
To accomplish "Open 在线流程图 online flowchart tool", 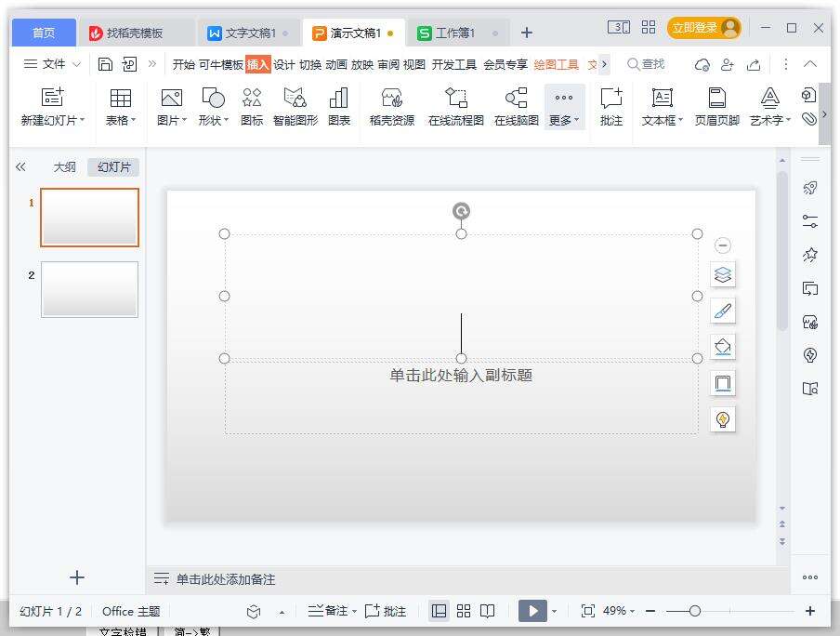I will [x=455, y=106].
